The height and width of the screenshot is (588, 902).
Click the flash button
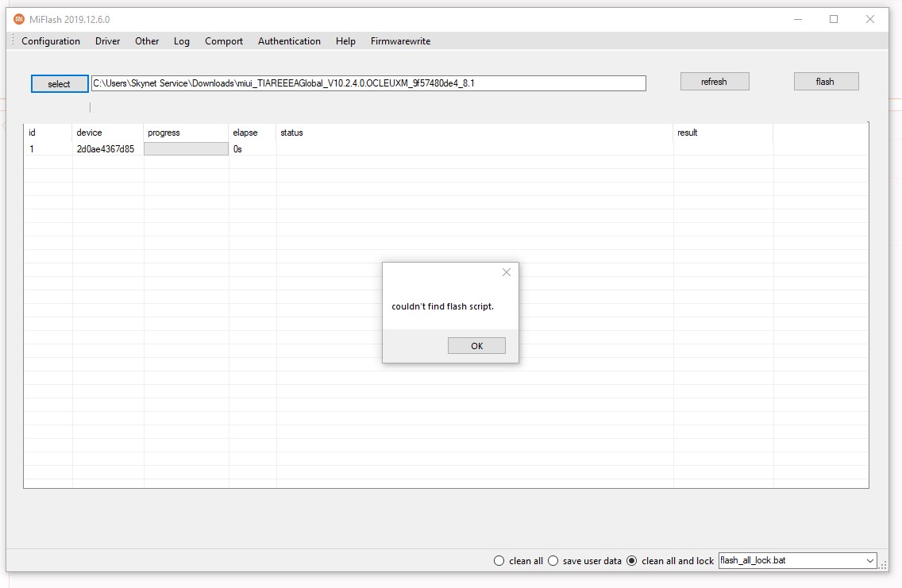[x=826, y=82]
